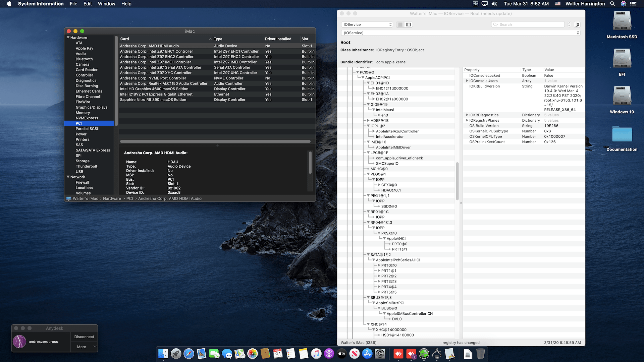Open Maps from the Dock
The height and width of the screenshot is (362, 644).
coord(239,354)
